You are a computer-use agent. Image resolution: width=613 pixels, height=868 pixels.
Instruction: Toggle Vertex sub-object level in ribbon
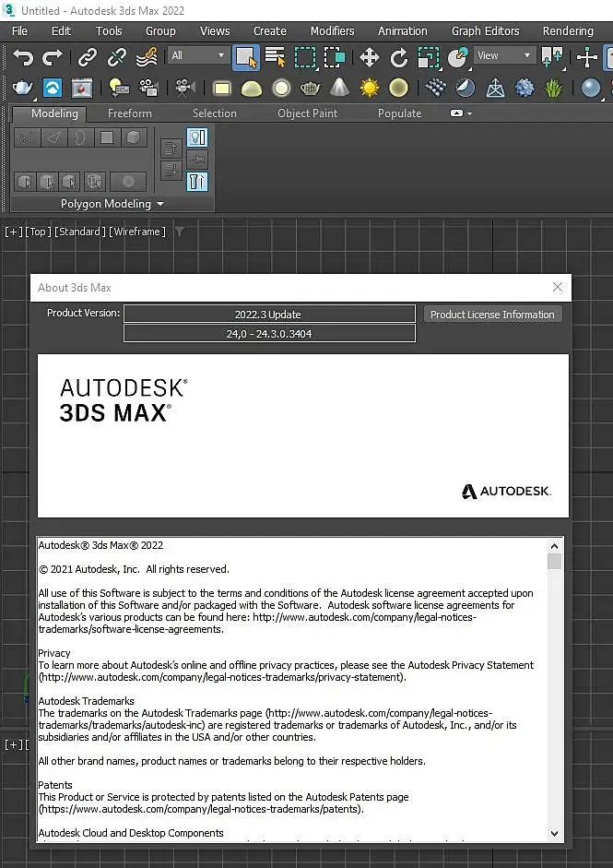26,137
